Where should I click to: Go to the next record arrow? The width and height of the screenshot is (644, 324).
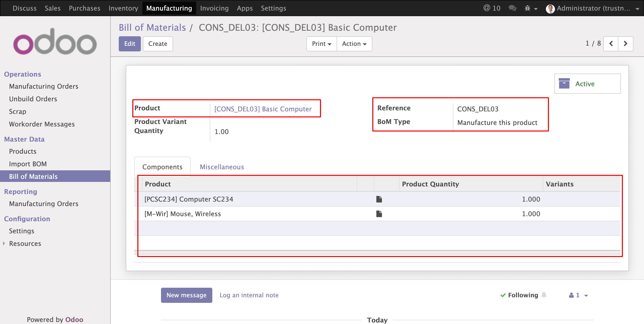[626, 44]
